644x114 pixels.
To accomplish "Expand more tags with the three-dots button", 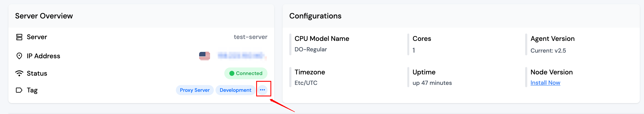I will (x=262, y=90).
